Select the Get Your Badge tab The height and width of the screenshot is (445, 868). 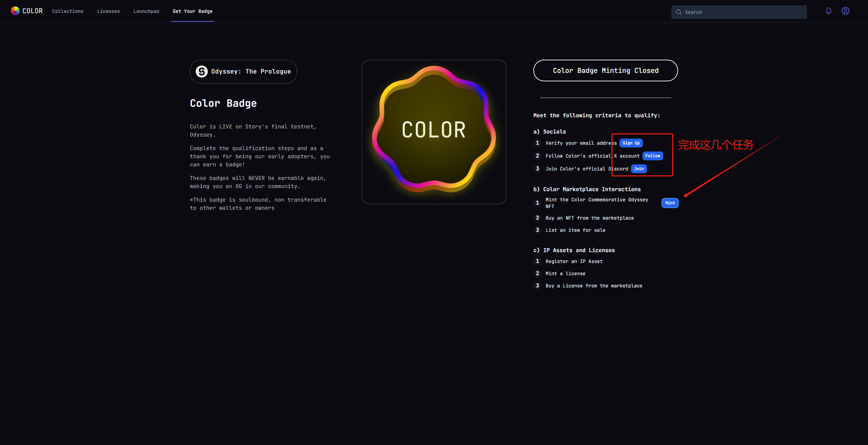pos(193,11)
